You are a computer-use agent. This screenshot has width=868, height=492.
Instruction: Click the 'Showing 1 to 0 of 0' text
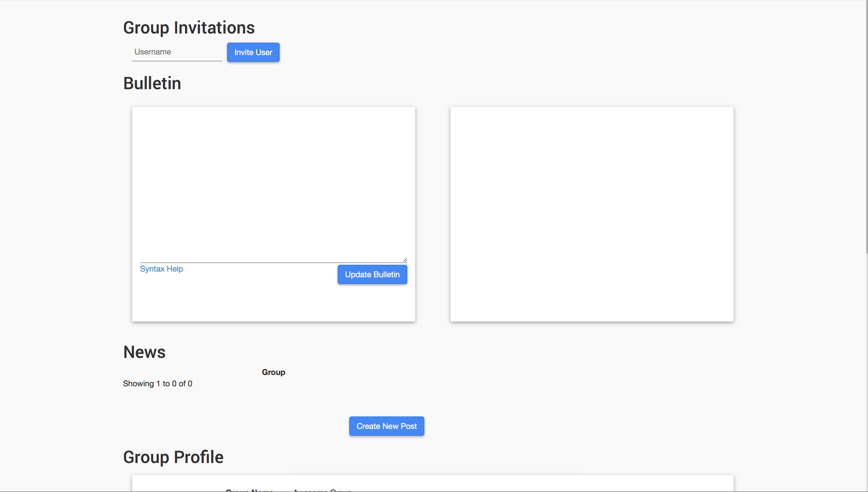pos(157,383)
